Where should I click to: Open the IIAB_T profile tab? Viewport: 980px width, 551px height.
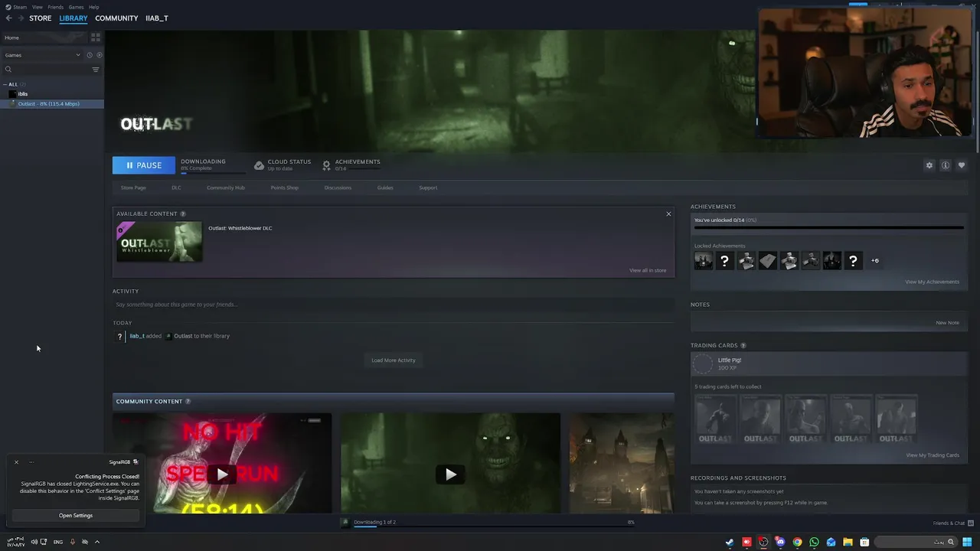click(157, 18)
